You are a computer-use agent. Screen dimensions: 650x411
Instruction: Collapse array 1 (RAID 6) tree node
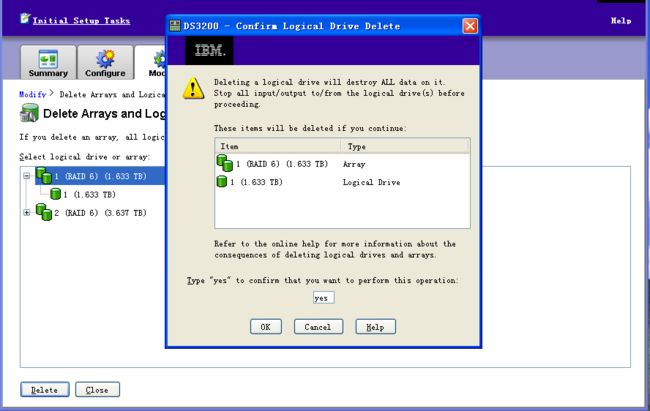[27, 176]
